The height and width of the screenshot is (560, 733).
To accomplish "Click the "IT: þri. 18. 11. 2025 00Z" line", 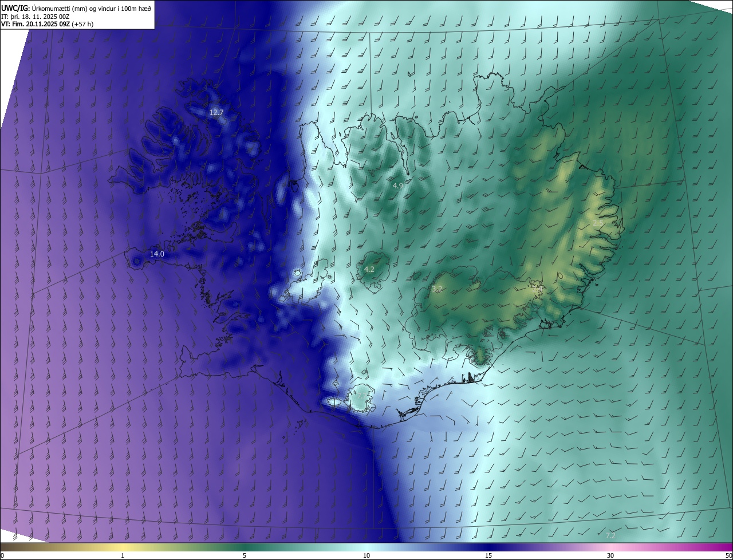I will pos(36,17).
